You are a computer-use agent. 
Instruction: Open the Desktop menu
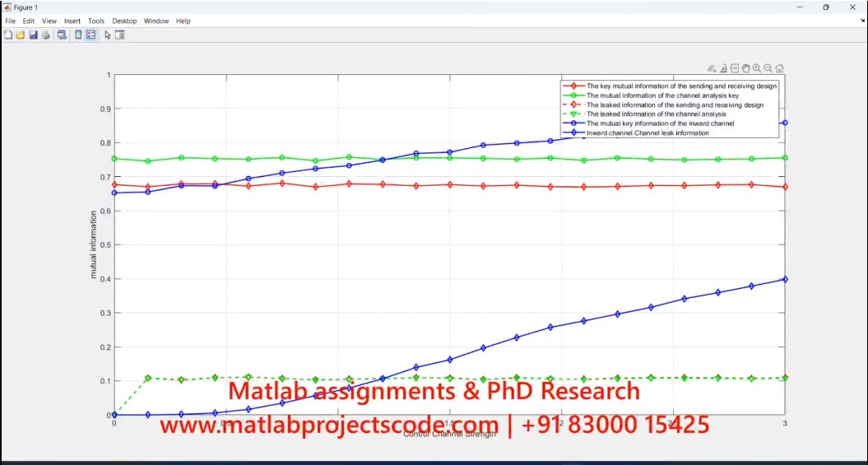click(124, 21)
